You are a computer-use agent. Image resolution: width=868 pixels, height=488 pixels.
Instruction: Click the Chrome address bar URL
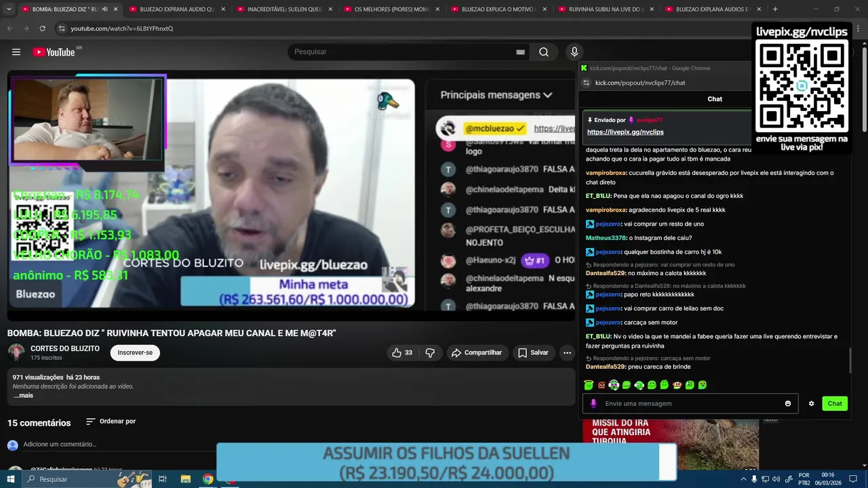(x=122, y=28)
